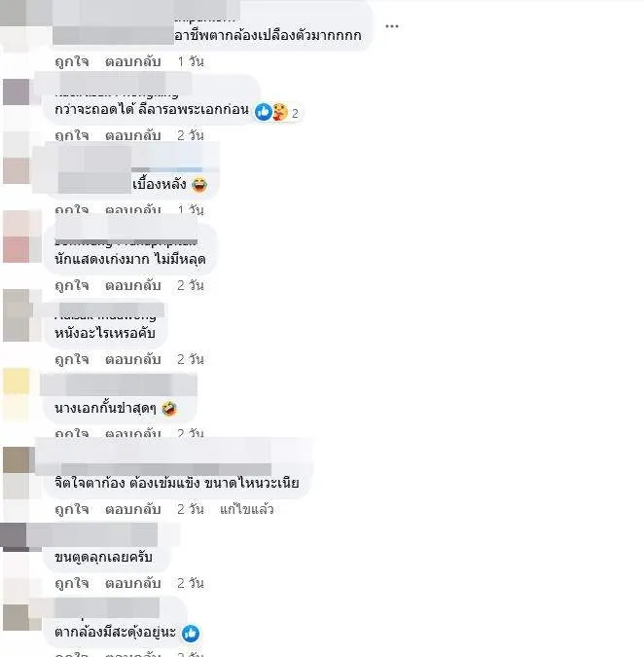Click rolling laugh emoji in นางเอก comment
The height and width of the screenshot is (657, 644).
tap(169, 409)
